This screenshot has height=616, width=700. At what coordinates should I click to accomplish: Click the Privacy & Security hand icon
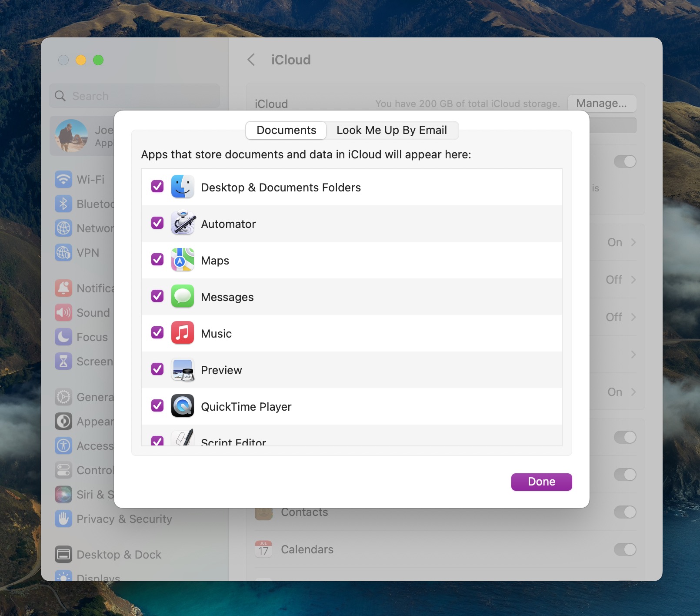(63, 519)
